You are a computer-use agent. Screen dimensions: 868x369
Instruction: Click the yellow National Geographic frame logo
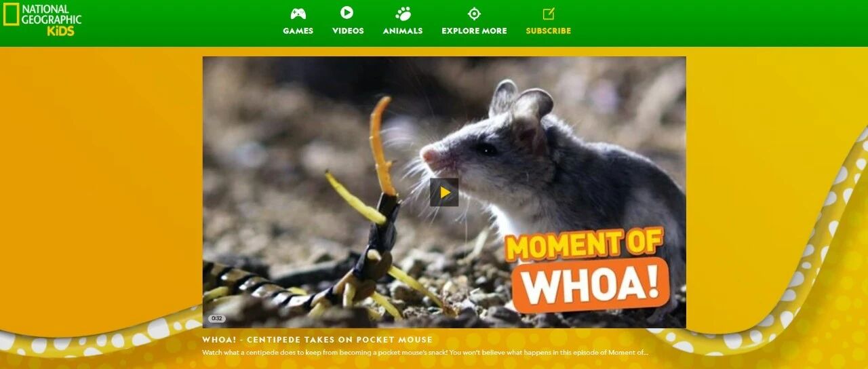coord(11,14)
